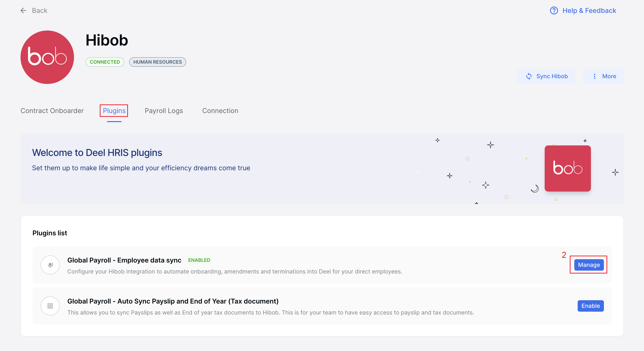Select the Plugins tab

click(114, 111)
